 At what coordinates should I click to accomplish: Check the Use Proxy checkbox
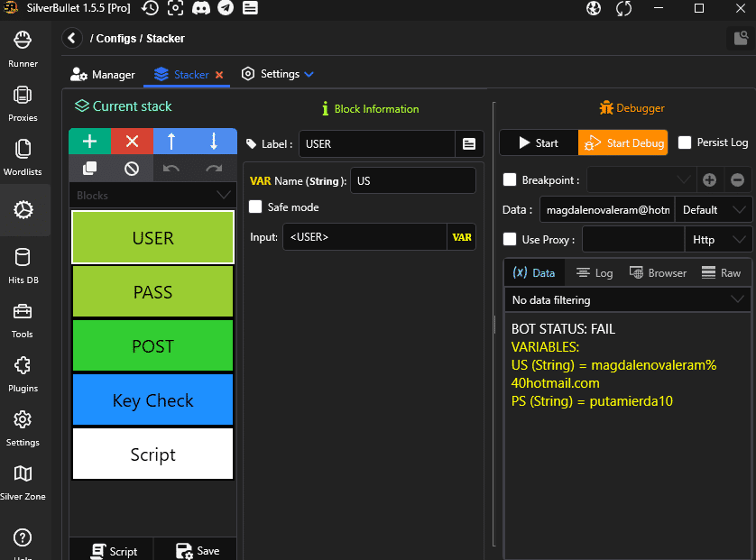[510, 239]
